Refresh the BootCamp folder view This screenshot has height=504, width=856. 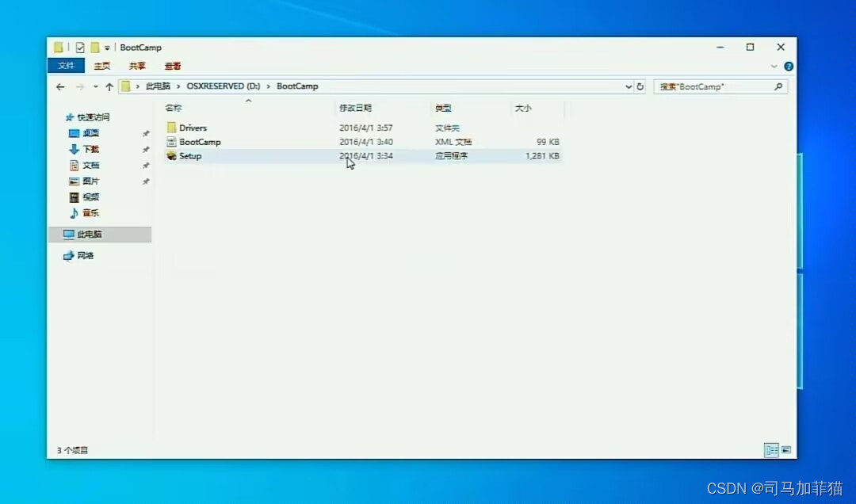(x=640, y=87)
